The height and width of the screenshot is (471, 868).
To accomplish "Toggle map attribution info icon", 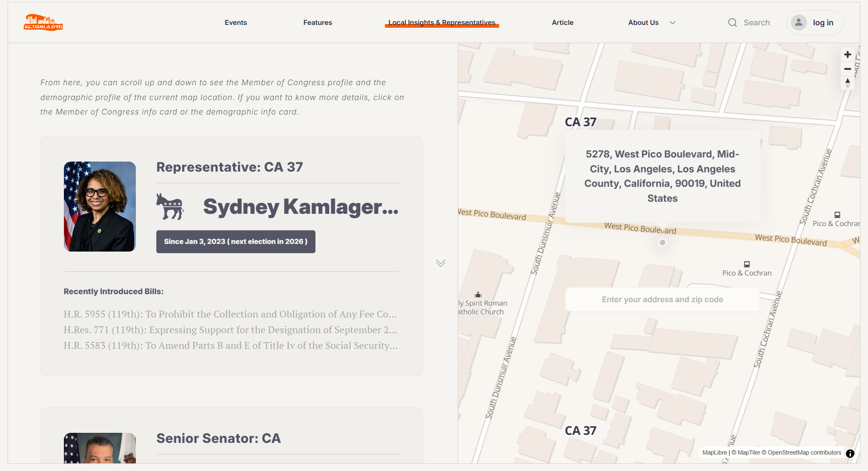I will 850,453.
